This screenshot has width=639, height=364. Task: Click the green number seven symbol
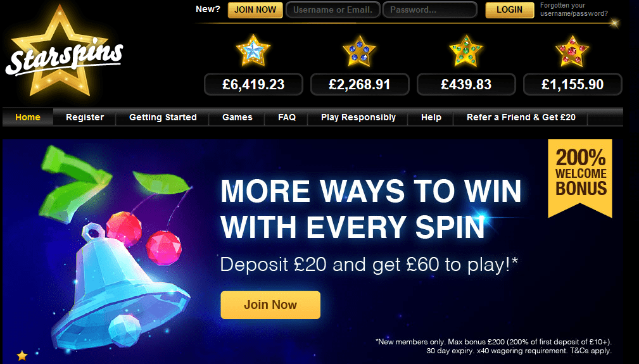coord(73,183)
